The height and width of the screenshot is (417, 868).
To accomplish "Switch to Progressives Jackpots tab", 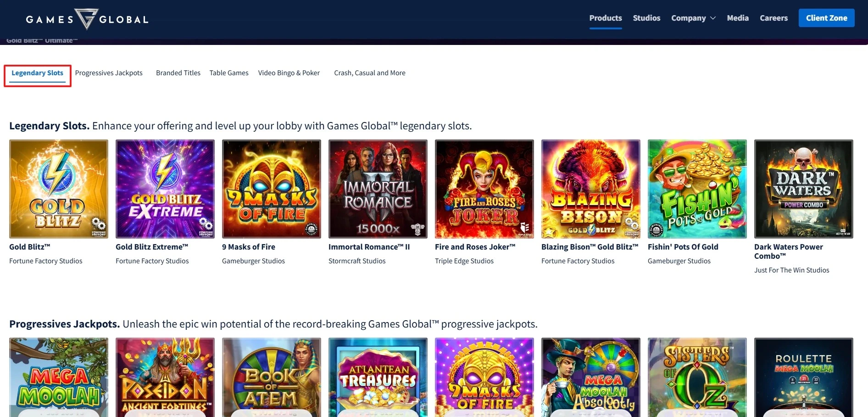I will [109, 73].
